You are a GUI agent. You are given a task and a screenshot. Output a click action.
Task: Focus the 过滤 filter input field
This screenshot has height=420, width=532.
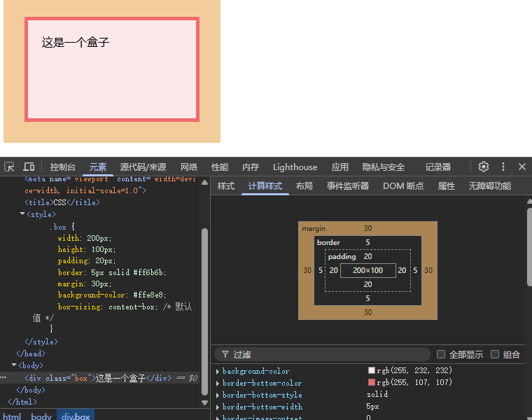(329, 354)
